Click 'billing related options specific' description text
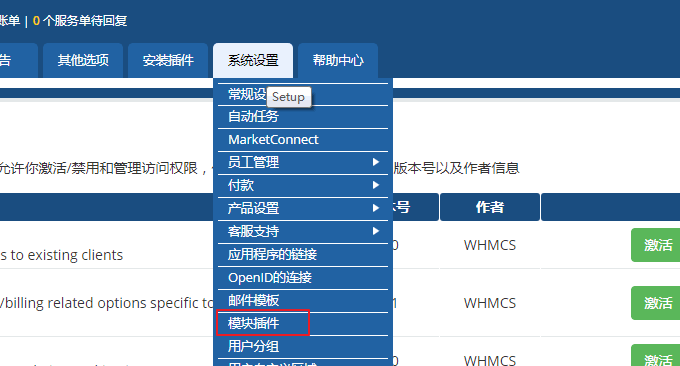Viewport: 680px width, 366px height. click(x=107, y=303)
